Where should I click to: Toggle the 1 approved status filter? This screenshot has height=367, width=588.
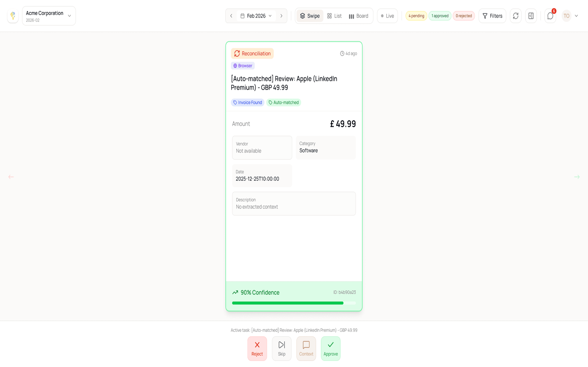(440, 16)
